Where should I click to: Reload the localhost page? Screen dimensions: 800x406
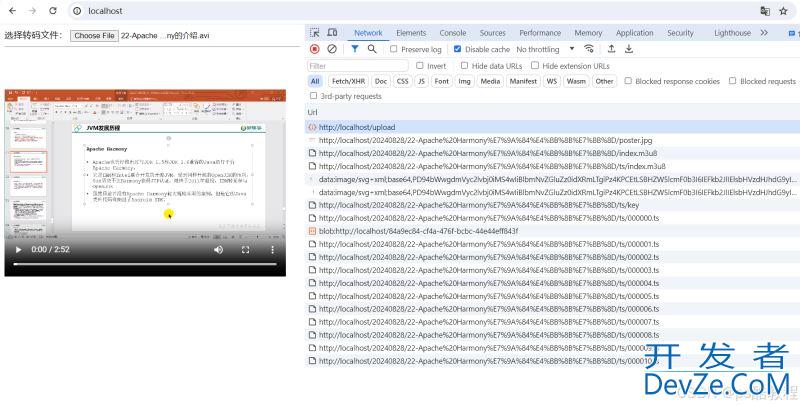(53, 11)
